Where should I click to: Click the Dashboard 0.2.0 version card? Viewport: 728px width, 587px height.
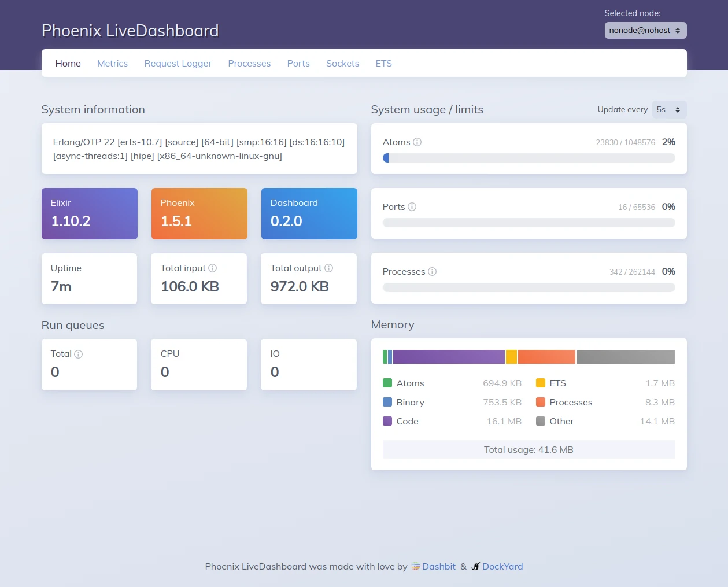point(309,213)
